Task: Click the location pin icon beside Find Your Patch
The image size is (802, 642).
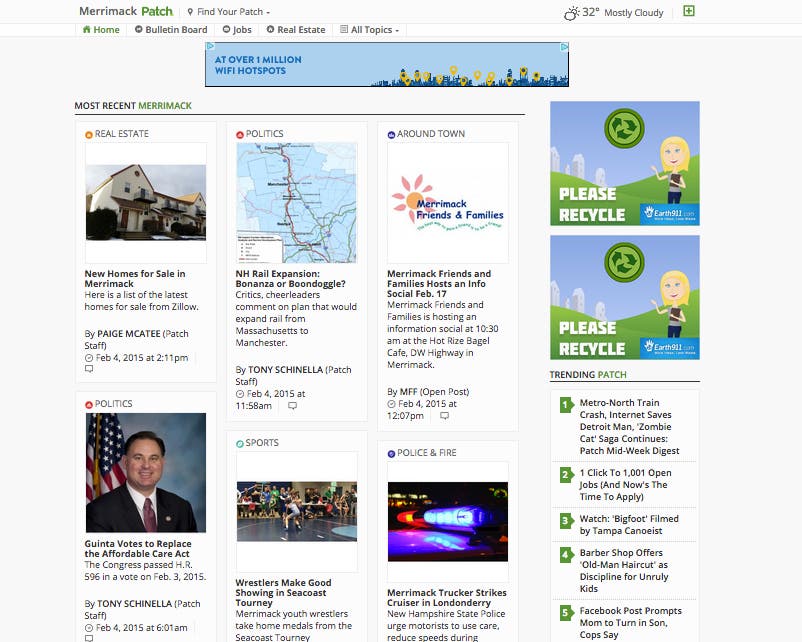Action: coord(190,12)
